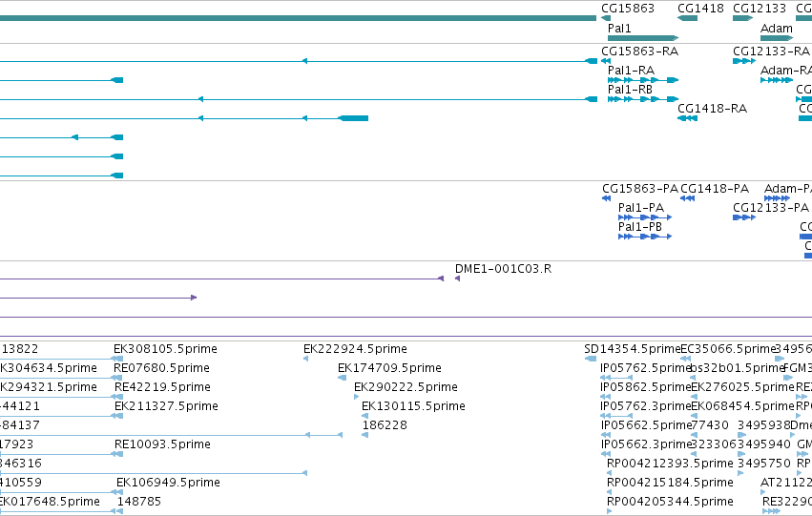This screenshot has height=516, width=812.
Task: Open EST IP05662.3prime
Action: (x=646, y=445)
